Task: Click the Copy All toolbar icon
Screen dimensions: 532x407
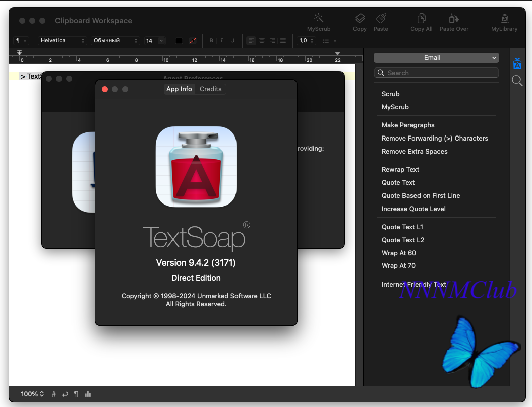Action: click(422, 18)
